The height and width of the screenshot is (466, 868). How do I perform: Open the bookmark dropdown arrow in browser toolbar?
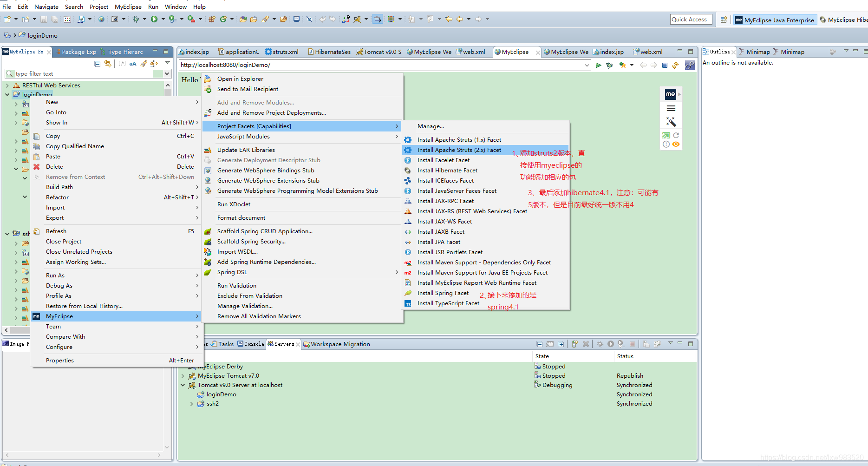point(632,65)
